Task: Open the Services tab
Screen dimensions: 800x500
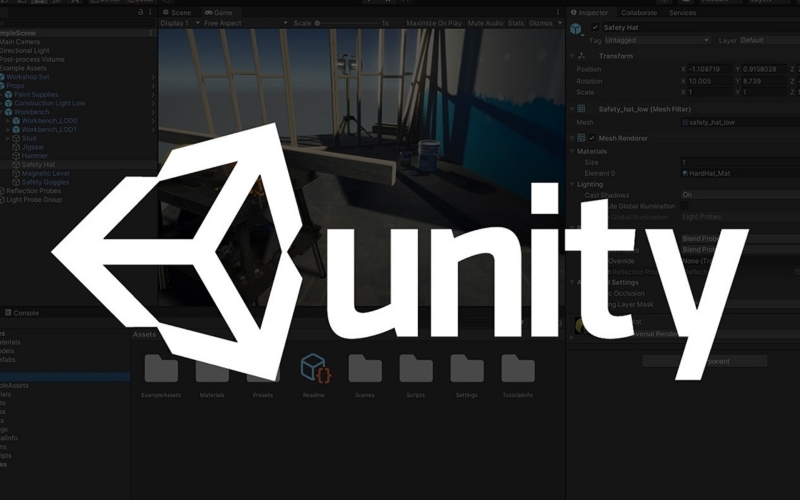Action: pyautogui.click(x=682, y=12)
